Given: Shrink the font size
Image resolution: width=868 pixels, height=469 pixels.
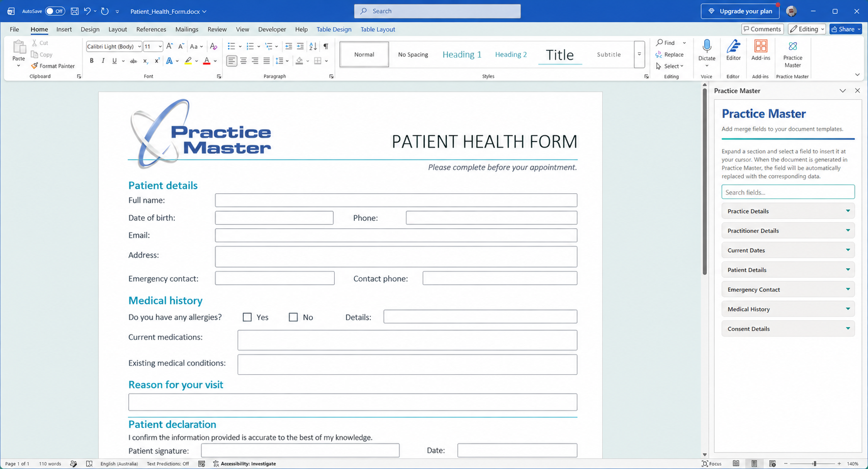Looking at the screenshot, I should (x=181, y=46).
